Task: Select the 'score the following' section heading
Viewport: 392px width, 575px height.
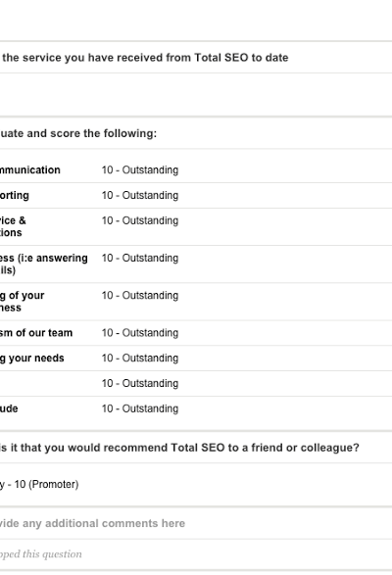Action: [x=78, y=133]
